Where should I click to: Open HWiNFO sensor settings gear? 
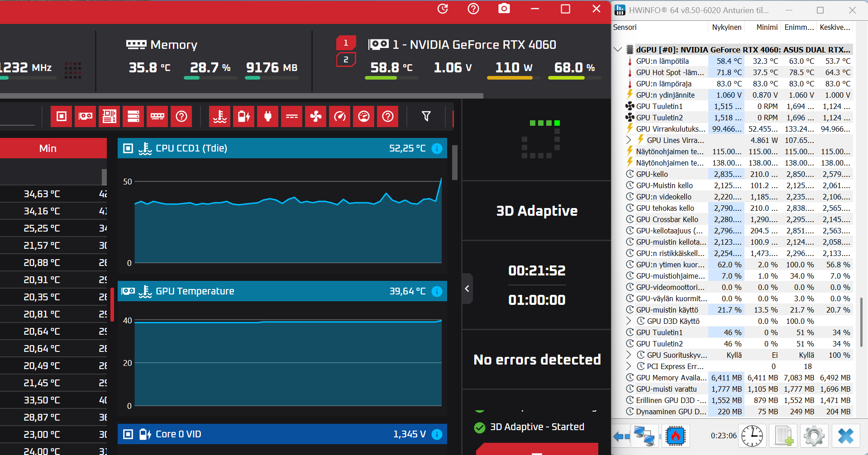(814, 436)
